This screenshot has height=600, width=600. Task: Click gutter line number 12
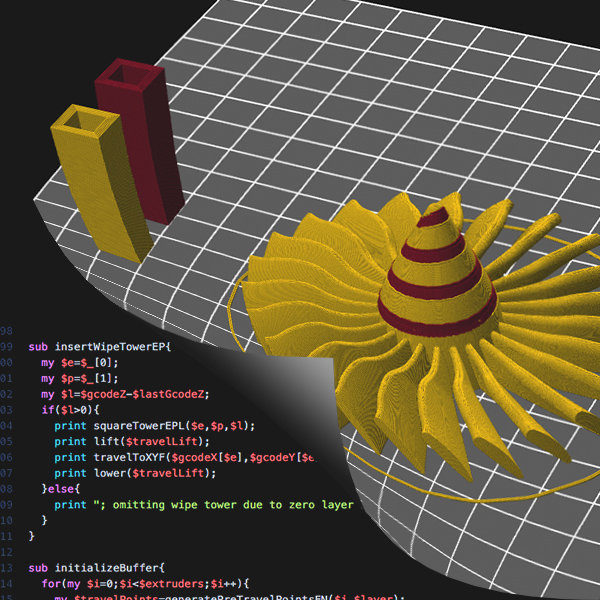6,552
